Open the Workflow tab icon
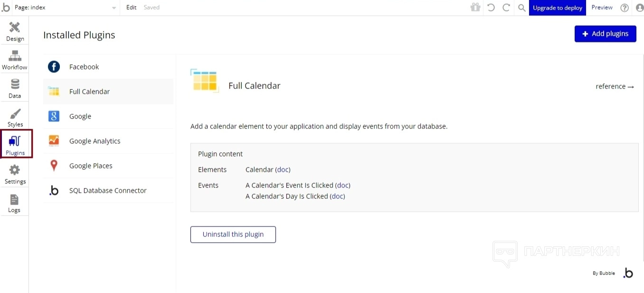This screenshot has height=293, width=644. tap(15, 60)
